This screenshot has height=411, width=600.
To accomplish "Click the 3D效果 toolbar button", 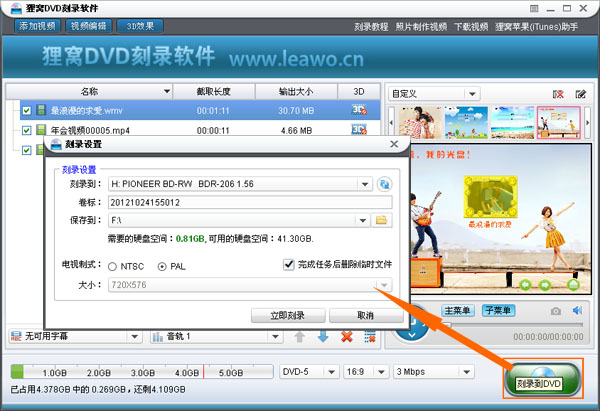I will [x=140, y=26].
